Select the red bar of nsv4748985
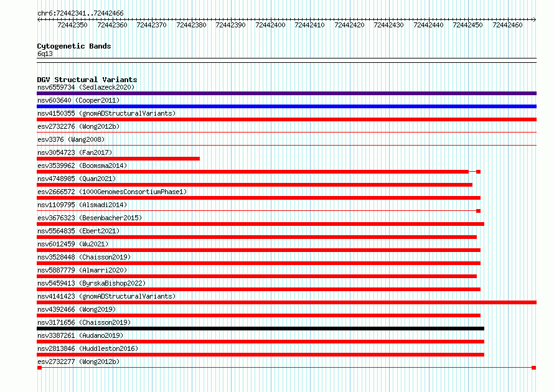This screenshot has height=392, width=554. coord(255,185)
